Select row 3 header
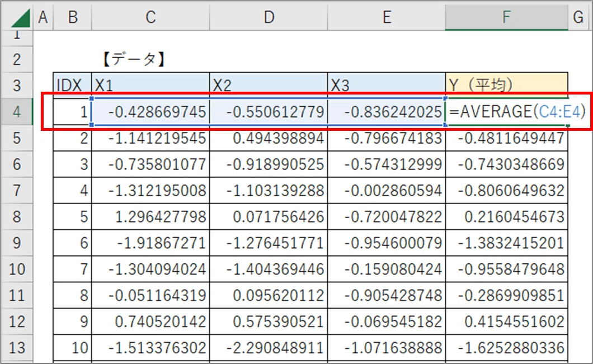Screen dimensions: 593x364 coord(17,86)
